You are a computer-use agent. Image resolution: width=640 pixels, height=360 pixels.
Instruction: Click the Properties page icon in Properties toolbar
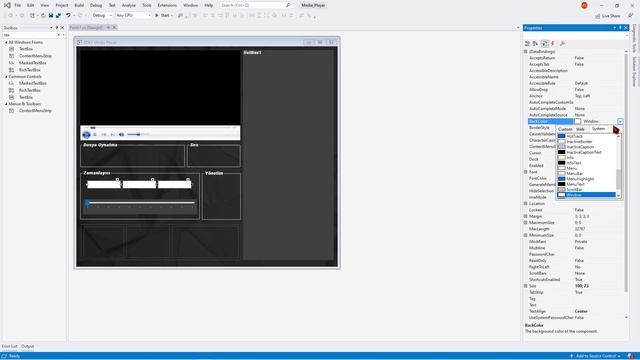[544, 44]
